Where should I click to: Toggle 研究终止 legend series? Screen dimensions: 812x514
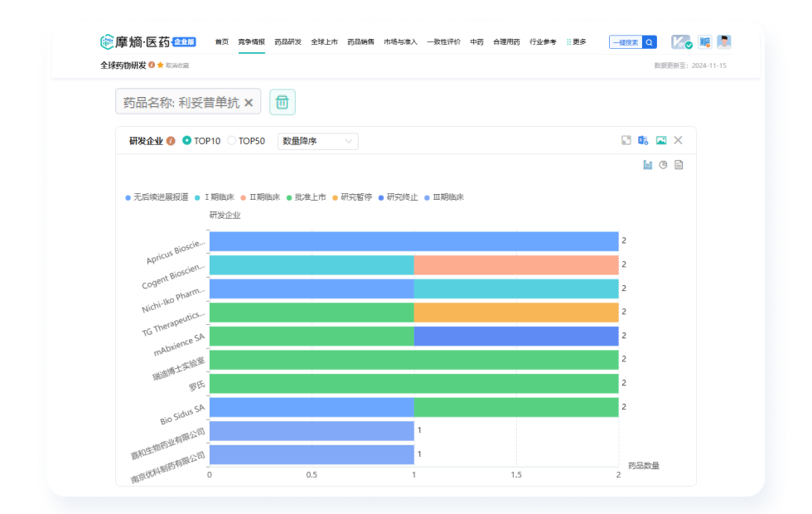(x=398, y=197)
